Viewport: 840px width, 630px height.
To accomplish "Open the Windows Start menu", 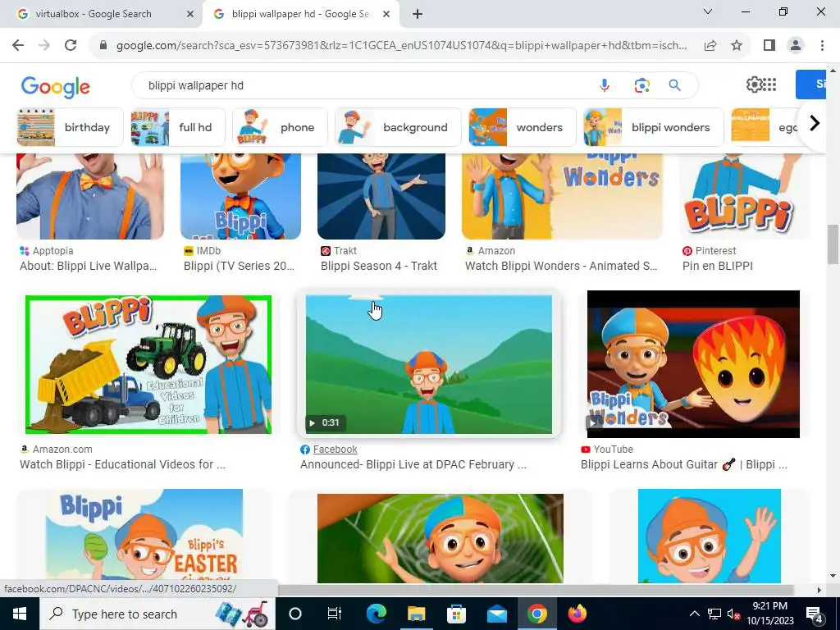I will click(20, 614).
